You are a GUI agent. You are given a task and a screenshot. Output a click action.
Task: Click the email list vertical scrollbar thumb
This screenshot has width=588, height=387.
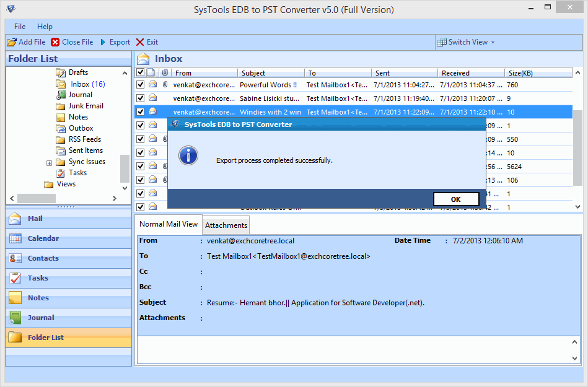click(577, 148)
